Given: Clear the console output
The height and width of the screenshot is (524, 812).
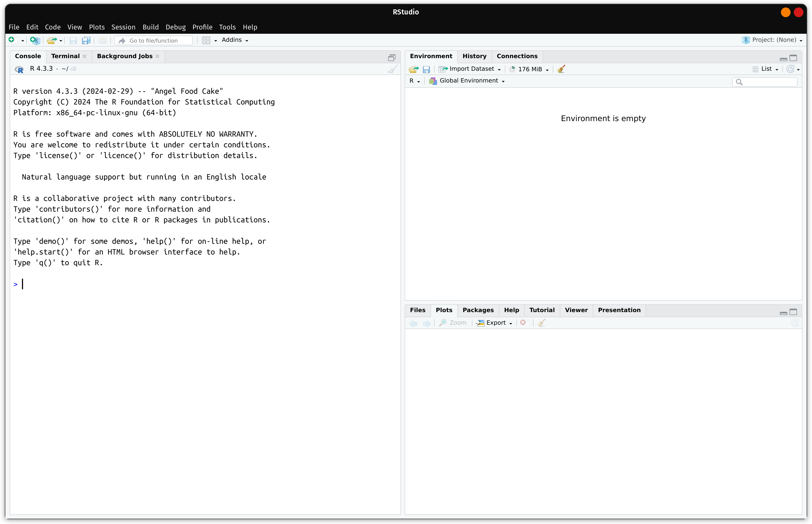Looking at the screenshot, I should pos(392,69).
